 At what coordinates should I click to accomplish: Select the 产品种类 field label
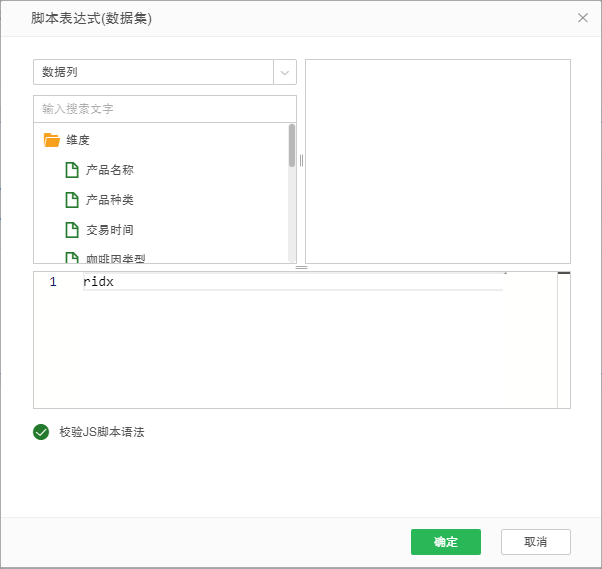click(110, 200)
